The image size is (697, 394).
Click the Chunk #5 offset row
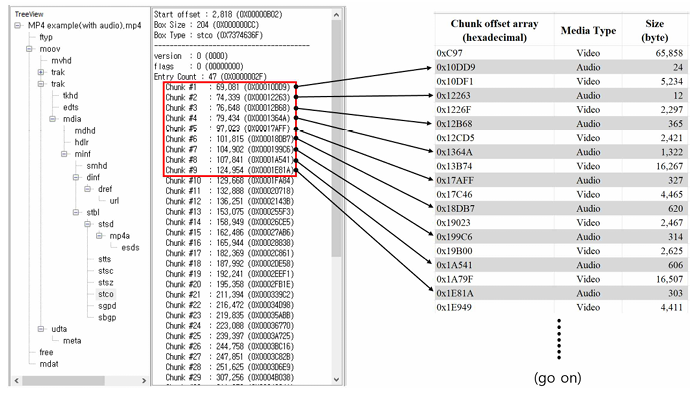tap(228, 129)
